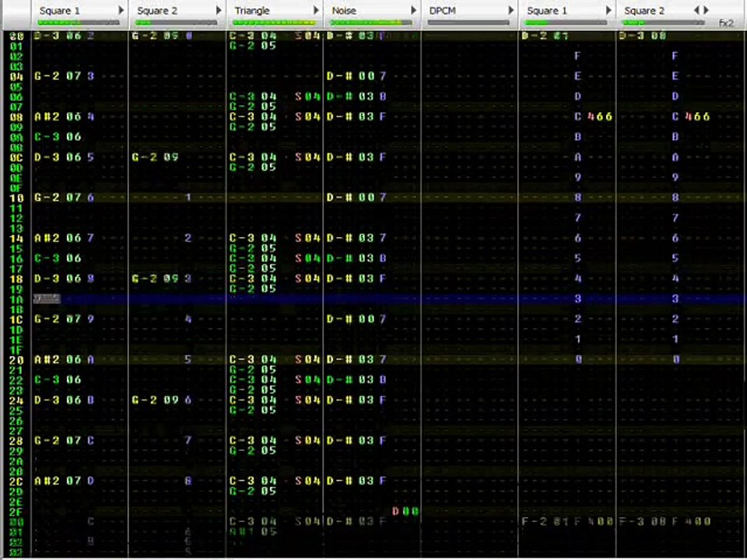This screenshot has height=560, width=747.
Task: Select the Square 2 header with fx2
Action: pos(644,10)
